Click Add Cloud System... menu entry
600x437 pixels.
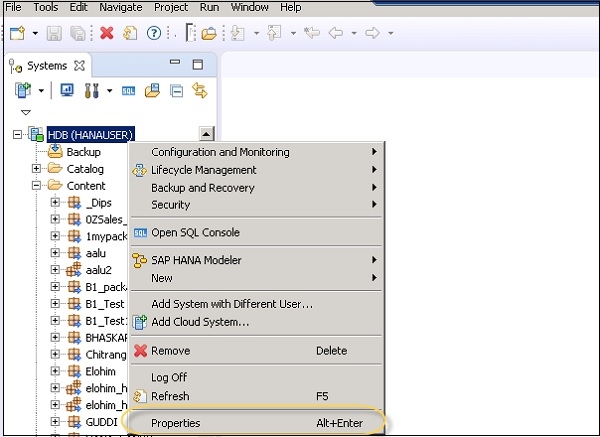click(200, 322)
